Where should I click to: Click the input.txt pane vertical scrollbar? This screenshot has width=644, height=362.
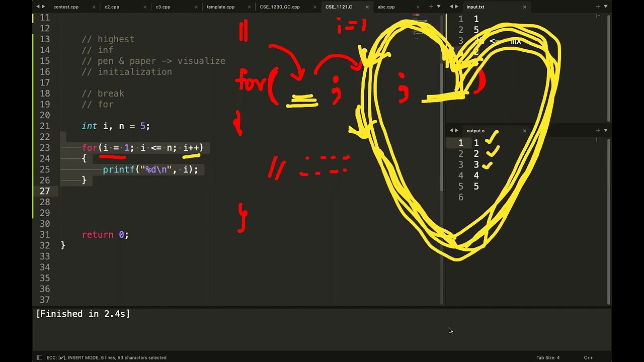pyautogui.click(x=608, y=68)
